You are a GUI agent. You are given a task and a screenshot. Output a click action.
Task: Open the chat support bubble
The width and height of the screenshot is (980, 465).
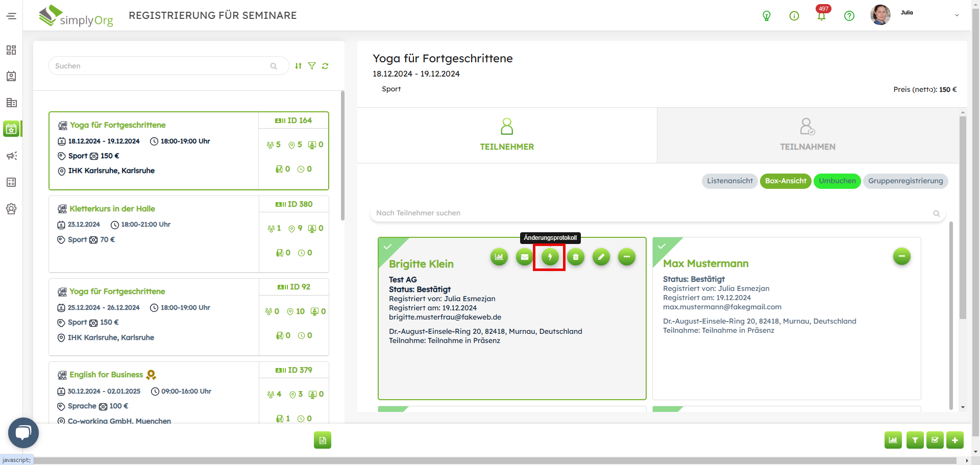(23, 433)
